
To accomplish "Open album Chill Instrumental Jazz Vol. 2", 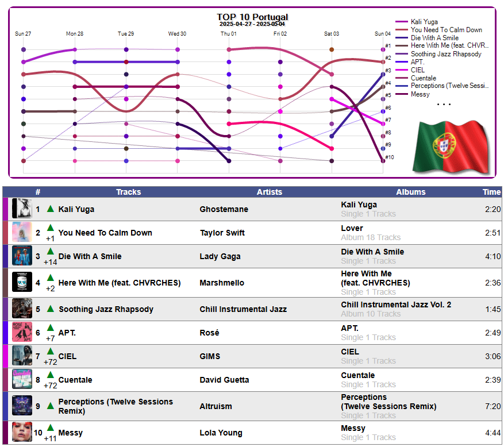I will [x=396, y=305].
